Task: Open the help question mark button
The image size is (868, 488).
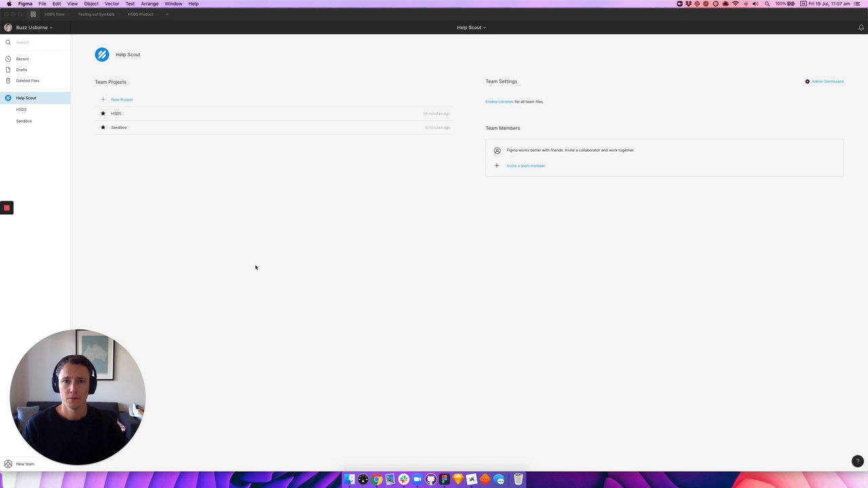Action: tap(857, 461)
